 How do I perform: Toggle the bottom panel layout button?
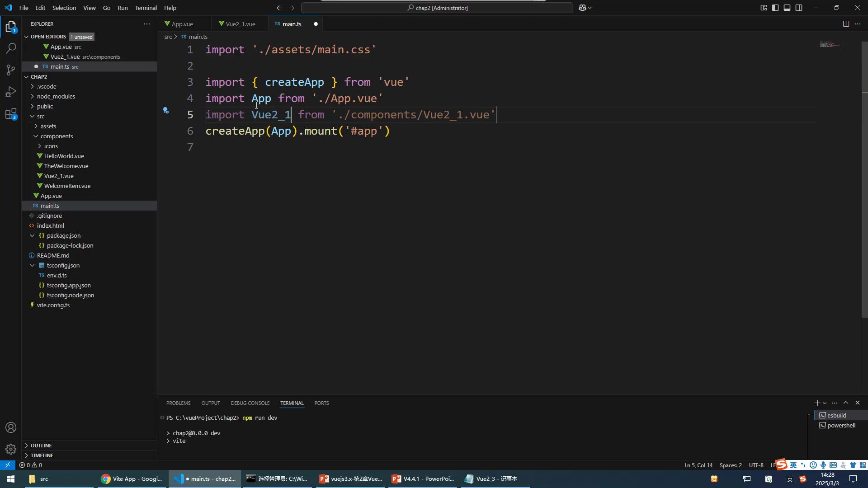click(x=787, y=8)
